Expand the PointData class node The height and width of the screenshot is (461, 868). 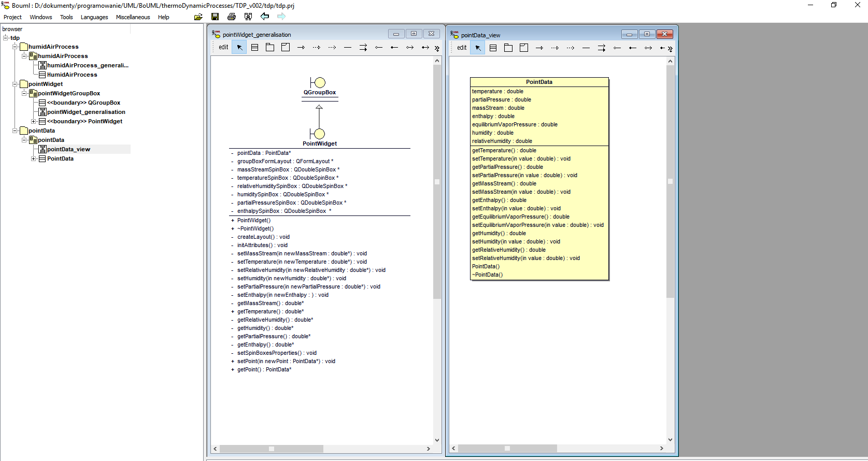(x=34, y=159)
